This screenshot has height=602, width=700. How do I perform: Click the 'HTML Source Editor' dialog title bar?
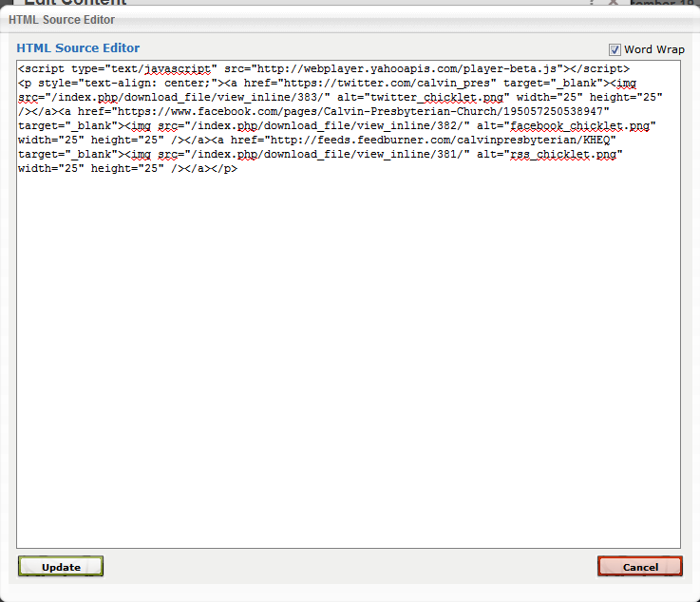tap(350, 20)
